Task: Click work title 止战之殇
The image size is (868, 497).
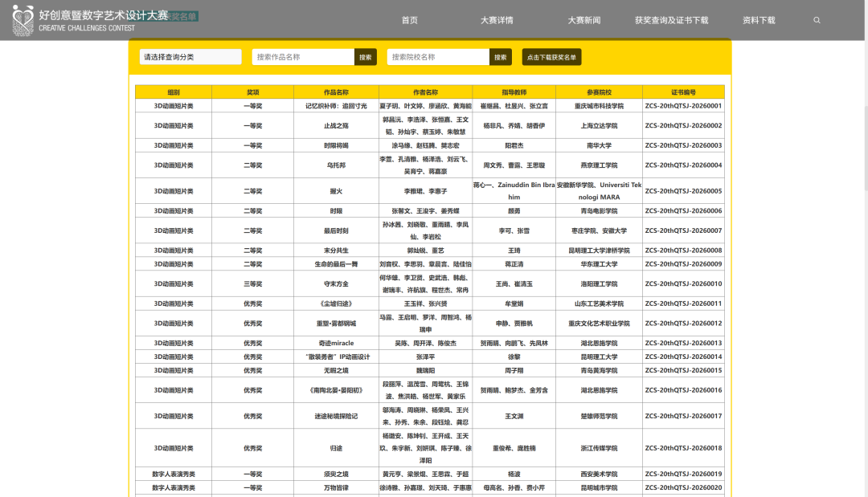Action: point(336,125)
